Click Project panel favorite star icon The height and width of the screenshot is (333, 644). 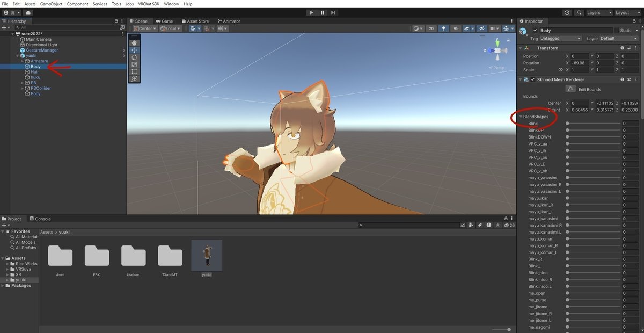(x=498, y=225)
